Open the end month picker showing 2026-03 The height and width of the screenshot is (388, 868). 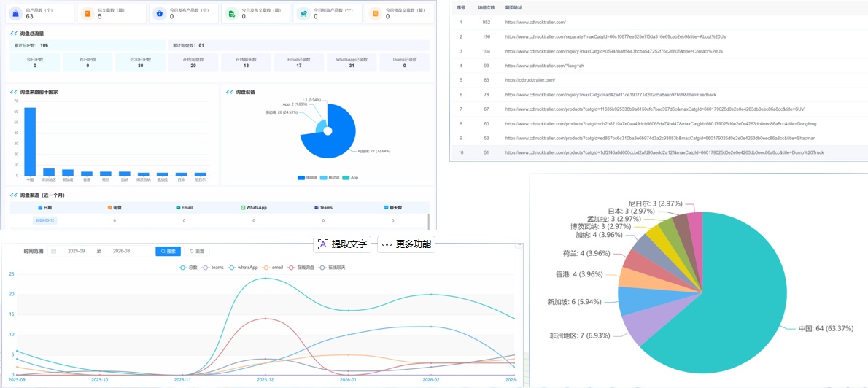(x=121, y=252)
